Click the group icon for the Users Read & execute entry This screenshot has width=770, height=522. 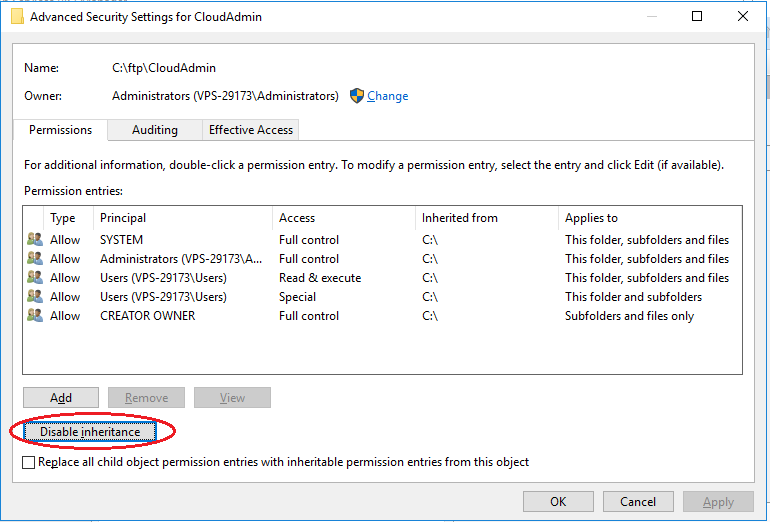coord(35,278)
